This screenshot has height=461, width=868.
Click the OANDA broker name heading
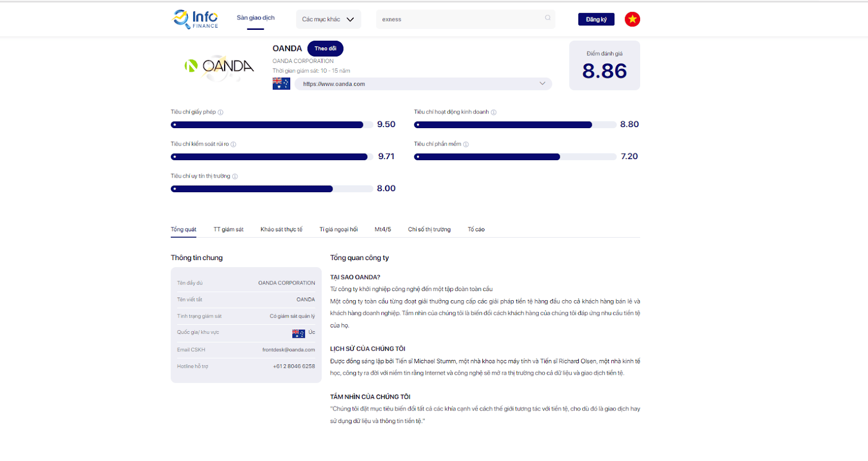tap(287, 48)
